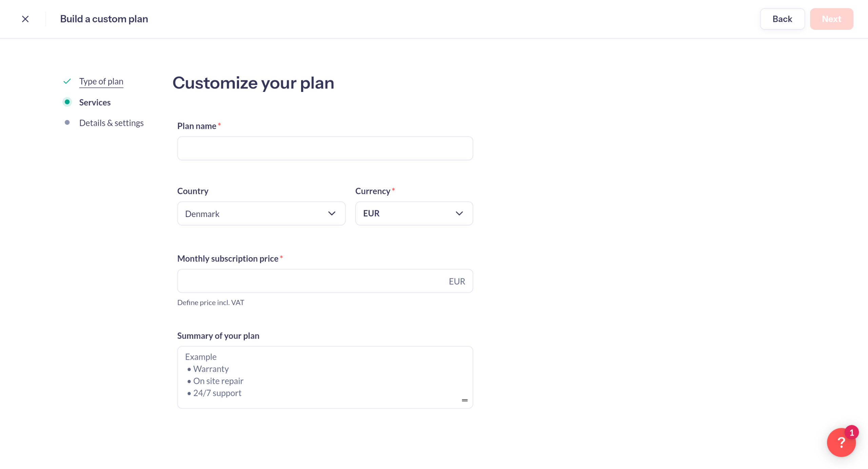Click the active Services step indicator dot

(x=67, y=102)
